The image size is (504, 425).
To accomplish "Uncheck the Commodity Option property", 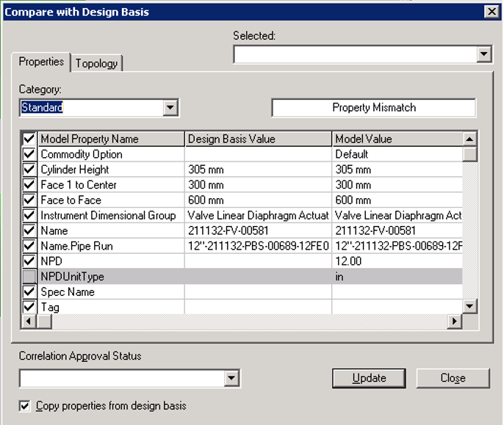I will 29,154.
